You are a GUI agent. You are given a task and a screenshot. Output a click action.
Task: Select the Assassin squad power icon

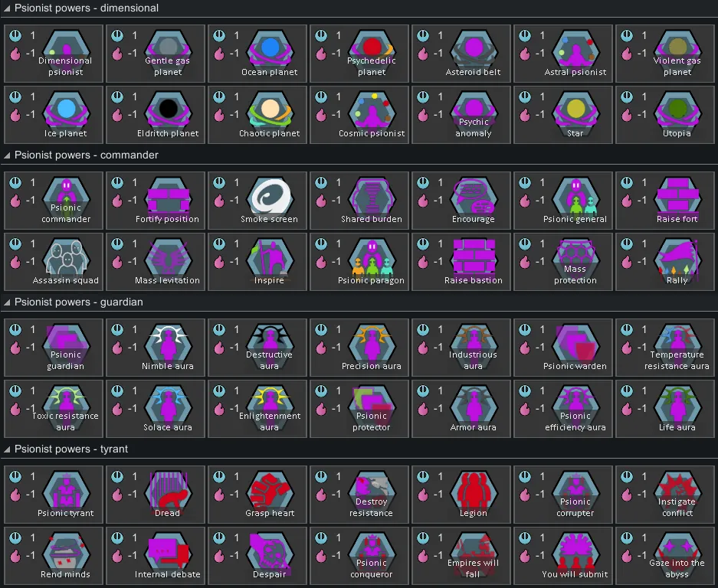click(x=66, y=256)
